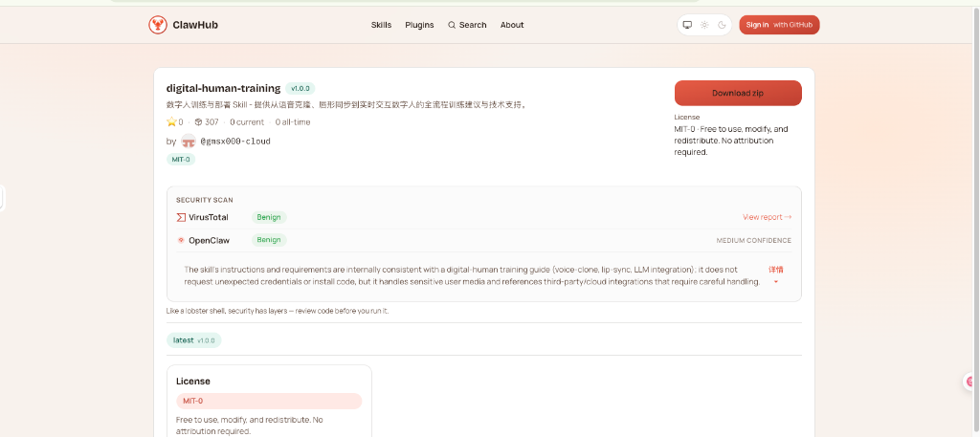
Task: Click the VirusTotal Benign badge
Action: coord(269,217)
